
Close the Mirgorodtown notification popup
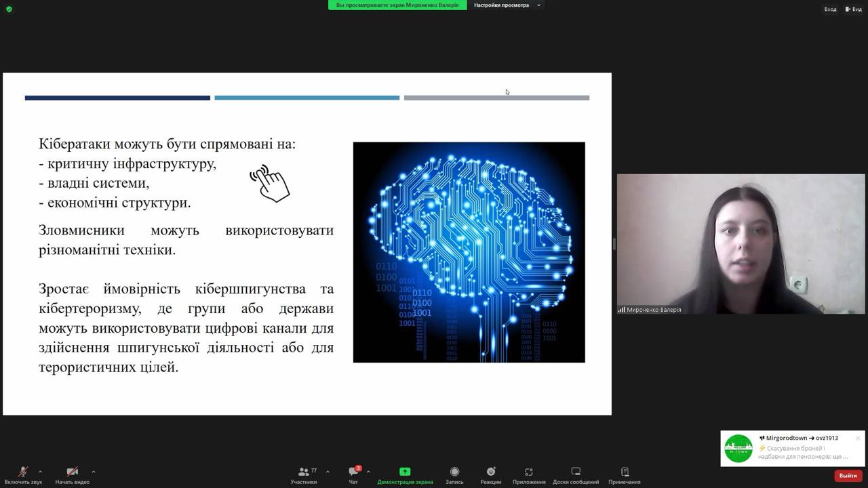pyautogui.click(x=858, y=438)
